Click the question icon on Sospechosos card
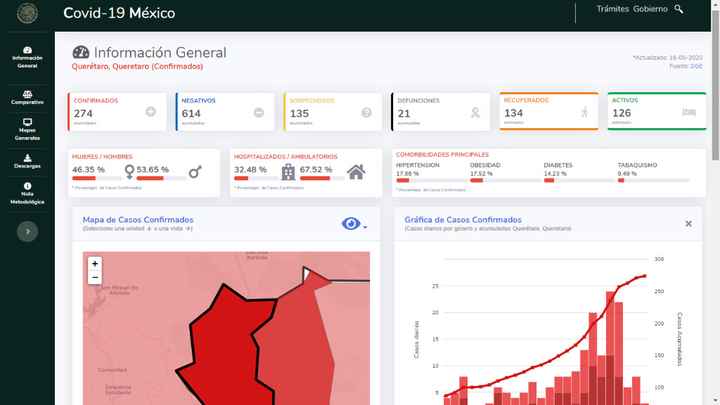720x405 pixels. click(366, 112)
